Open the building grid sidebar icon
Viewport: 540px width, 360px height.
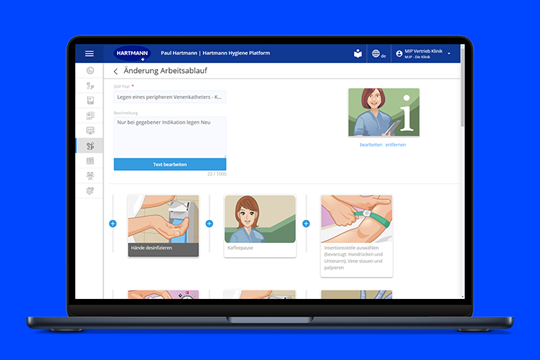90,161
